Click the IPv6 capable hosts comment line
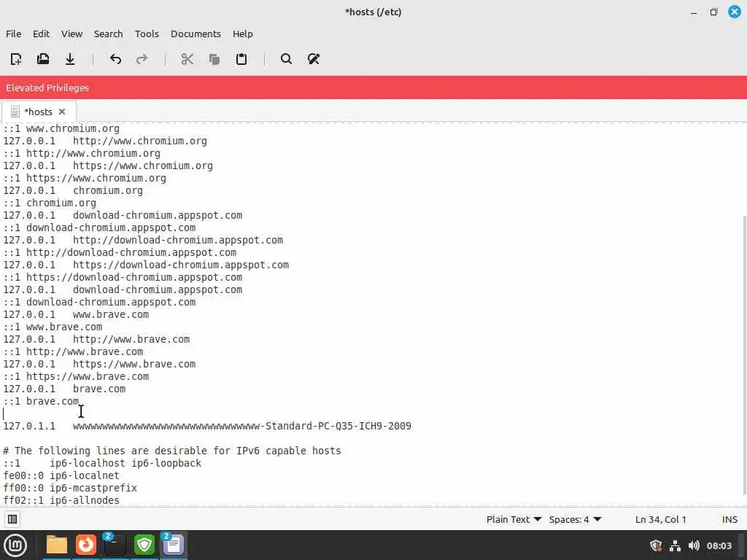This screenshot has width=747, height=560. click(x=172, y=451)
